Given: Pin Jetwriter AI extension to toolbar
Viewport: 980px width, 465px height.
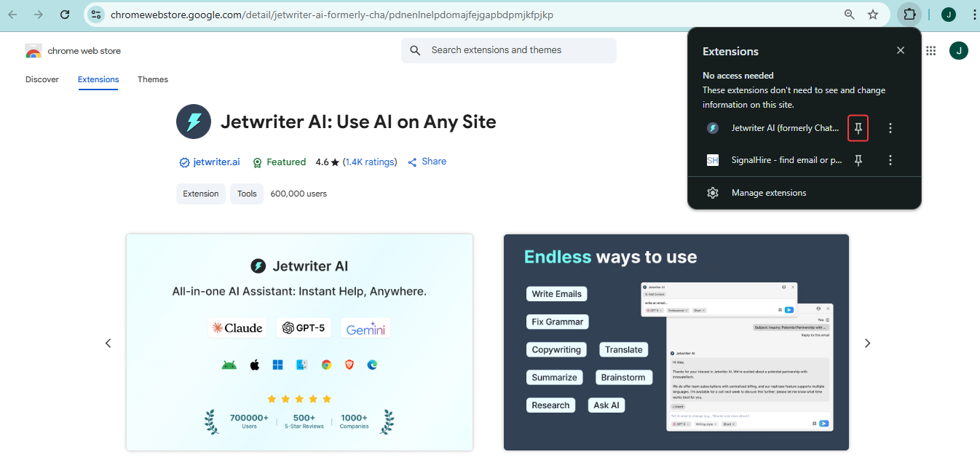Looking at the screenshot, I should pos(858,128).
